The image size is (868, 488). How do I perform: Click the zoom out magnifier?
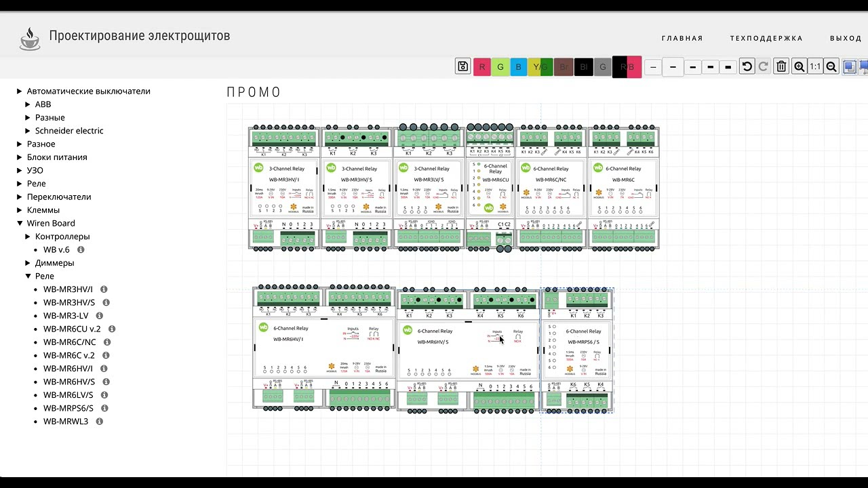point(831,66)
